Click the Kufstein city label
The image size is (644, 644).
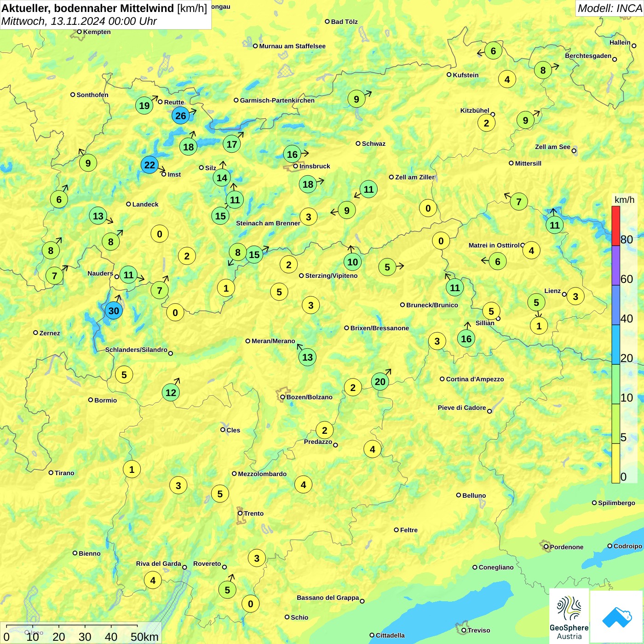pos(466,75)
